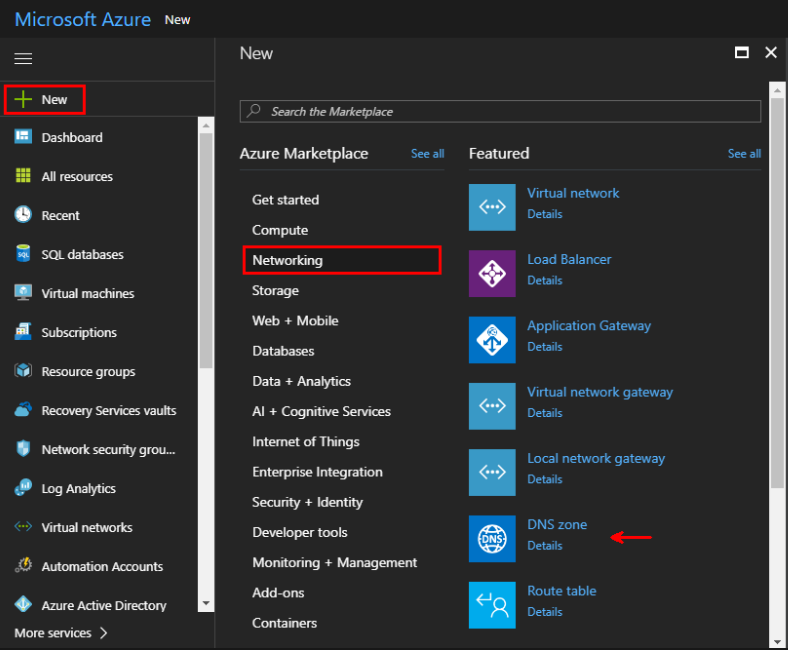788x650 pixels.
Task: Select Containers category
Action: pyautogui.click(x=284, y=622)
